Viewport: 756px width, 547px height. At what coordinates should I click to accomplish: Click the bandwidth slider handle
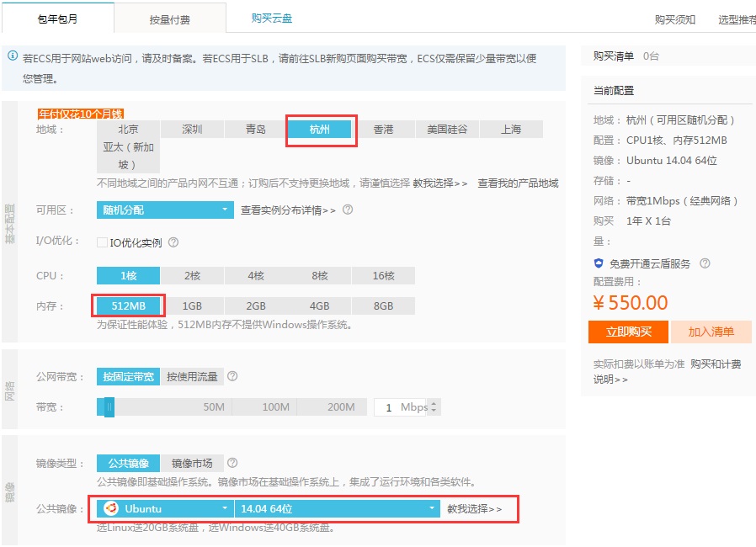pyautogui.click(x=109, y=407)
